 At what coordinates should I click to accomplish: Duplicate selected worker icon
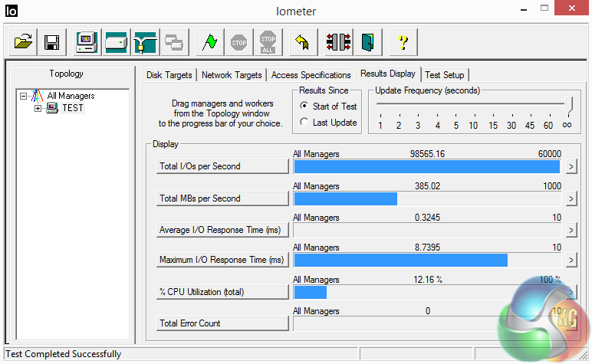point(174,42)
